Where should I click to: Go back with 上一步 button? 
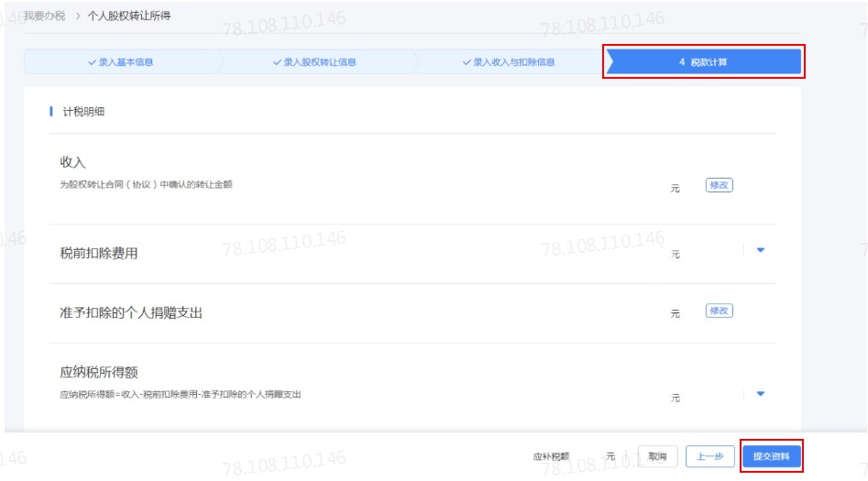(709, 456)
